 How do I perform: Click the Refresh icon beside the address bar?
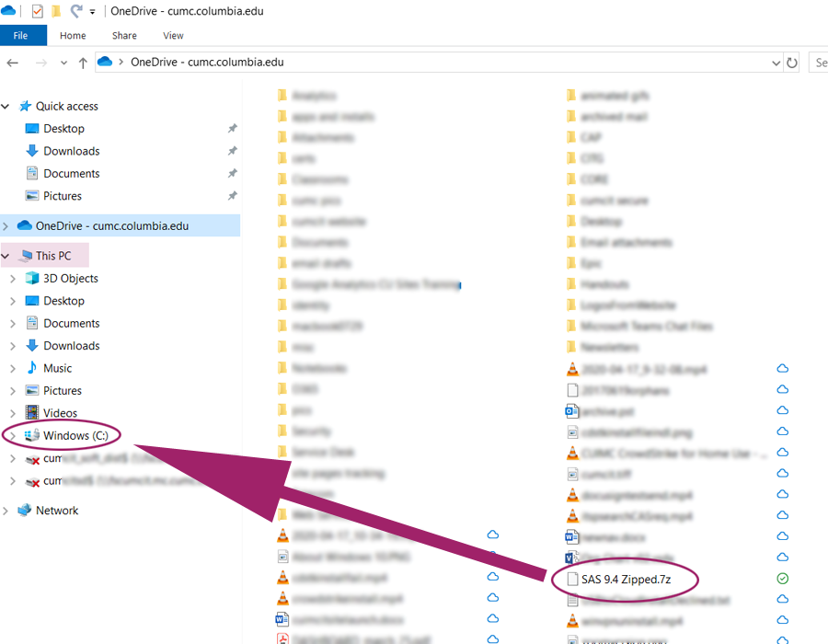[x=793, y=62]
